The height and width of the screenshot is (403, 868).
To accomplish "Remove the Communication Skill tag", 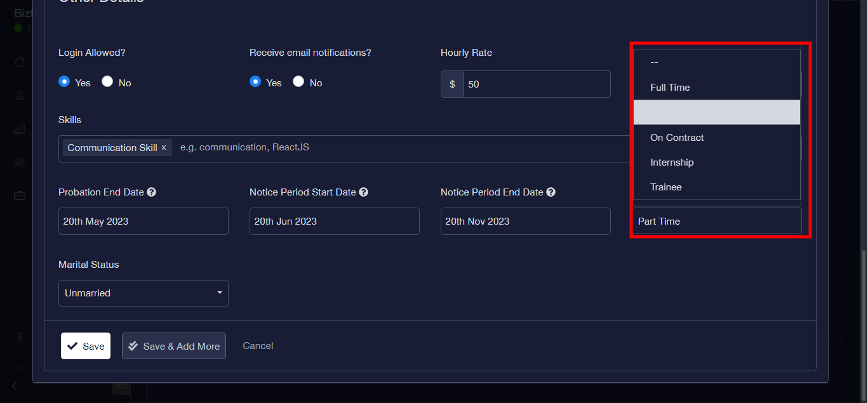I will point(164,148).
